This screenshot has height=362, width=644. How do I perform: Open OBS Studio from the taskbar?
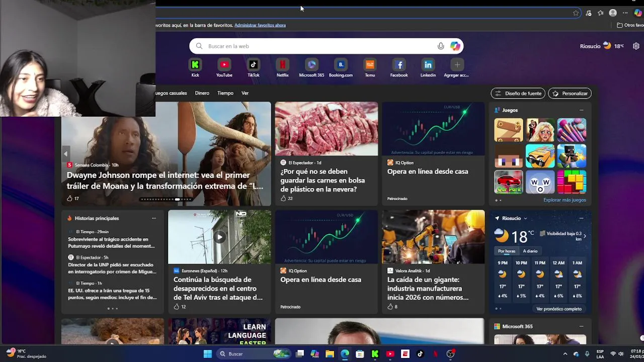[x=450, y=354]
